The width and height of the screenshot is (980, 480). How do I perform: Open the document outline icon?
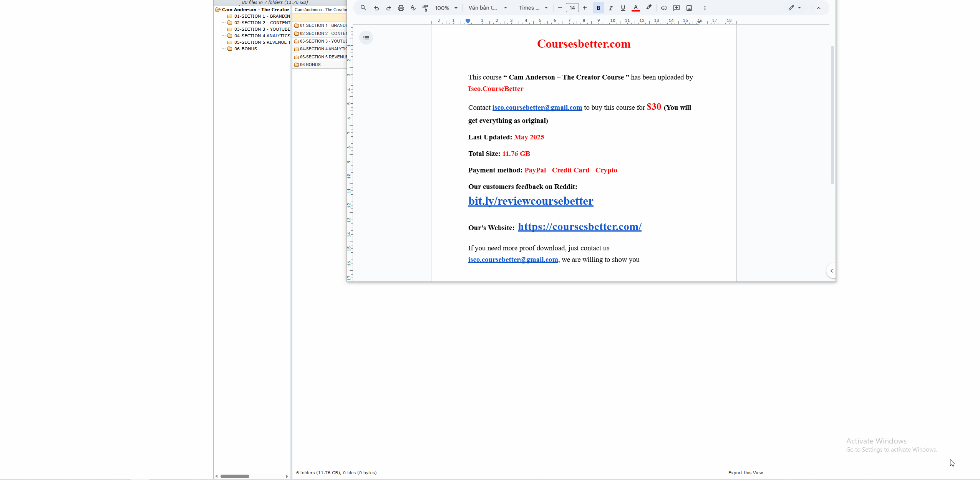coord(366,38)
